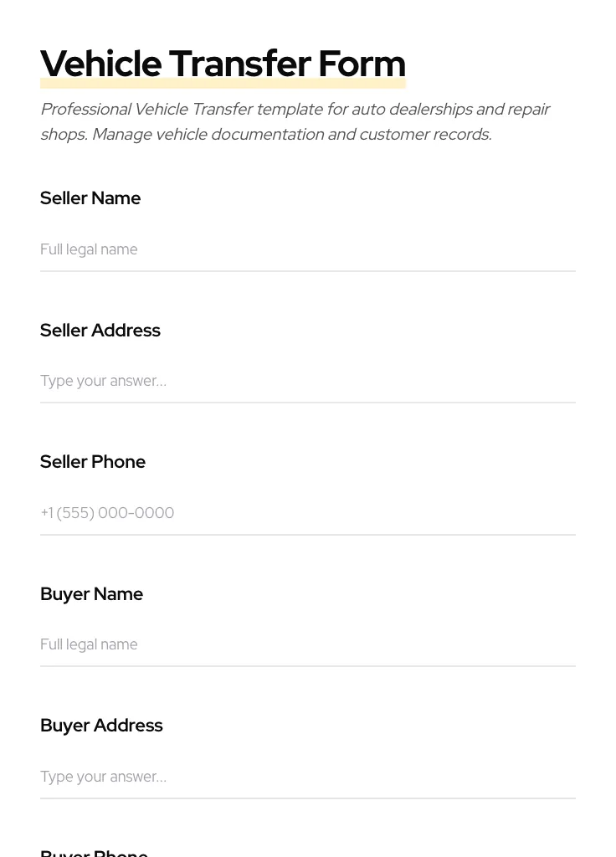Click the Seller Address label
The width and height of the screenshot is (616, 857).
click(100, 331)
